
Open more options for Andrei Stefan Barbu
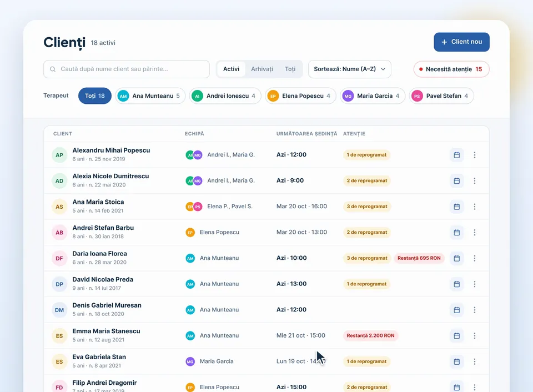pos(475,233)
